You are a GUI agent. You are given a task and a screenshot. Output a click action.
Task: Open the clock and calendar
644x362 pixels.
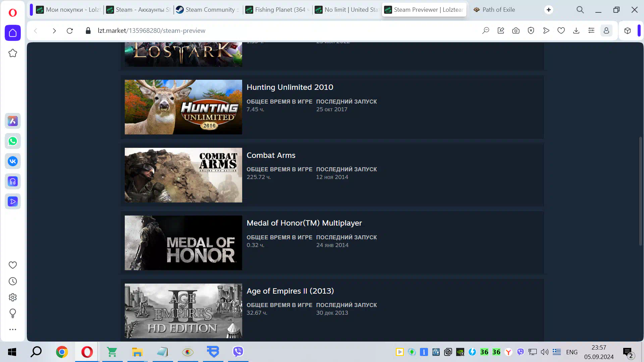point(599,352)
